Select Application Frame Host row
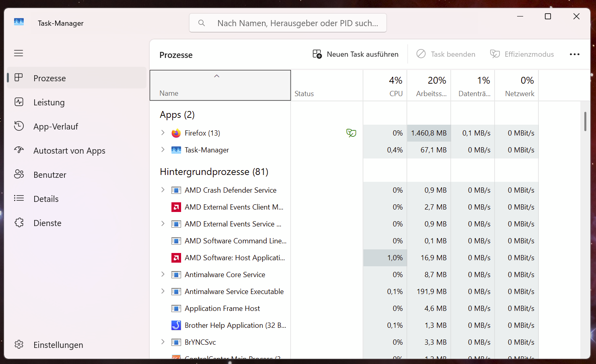Image resolution: width=596 pixels, height=364 pixels. click(344, 308)
